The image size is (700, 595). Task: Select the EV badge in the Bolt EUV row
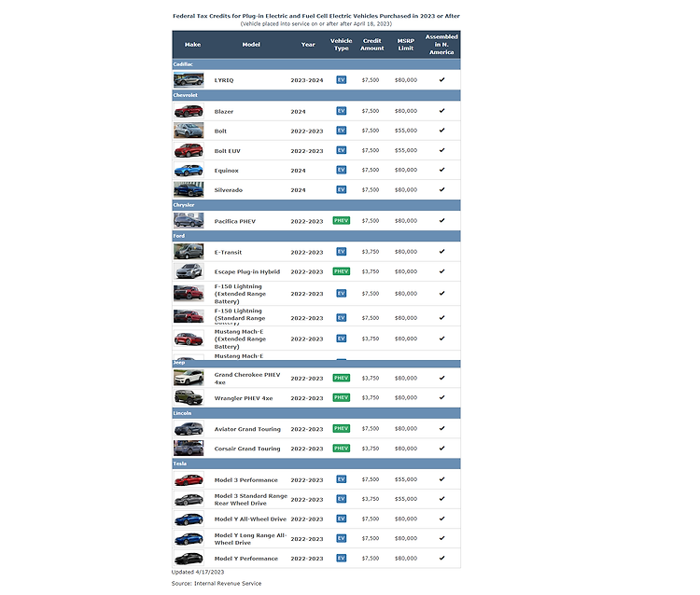341,150
